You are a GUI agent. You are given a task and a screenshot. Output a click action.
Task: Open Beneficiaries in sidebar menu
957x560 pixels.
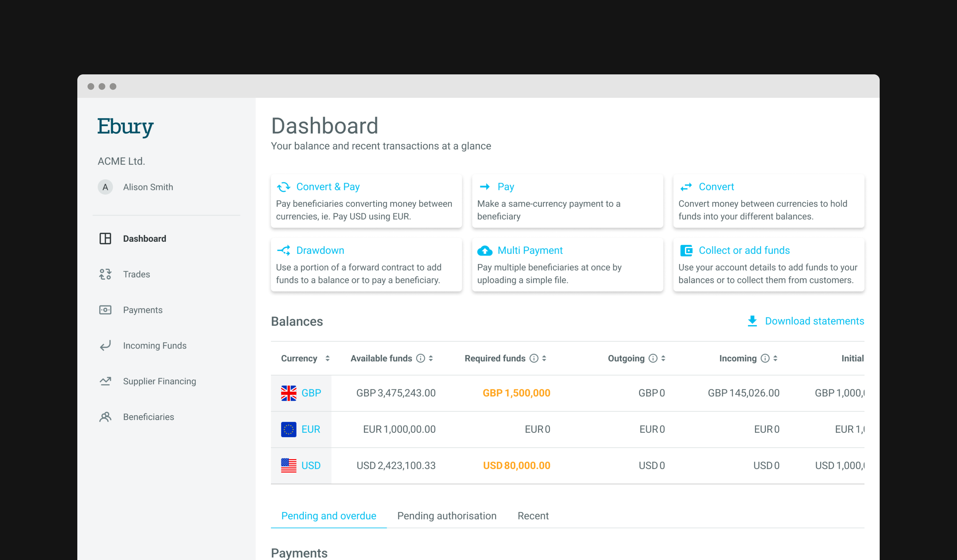pyautogui.click(x=148, y=417)
